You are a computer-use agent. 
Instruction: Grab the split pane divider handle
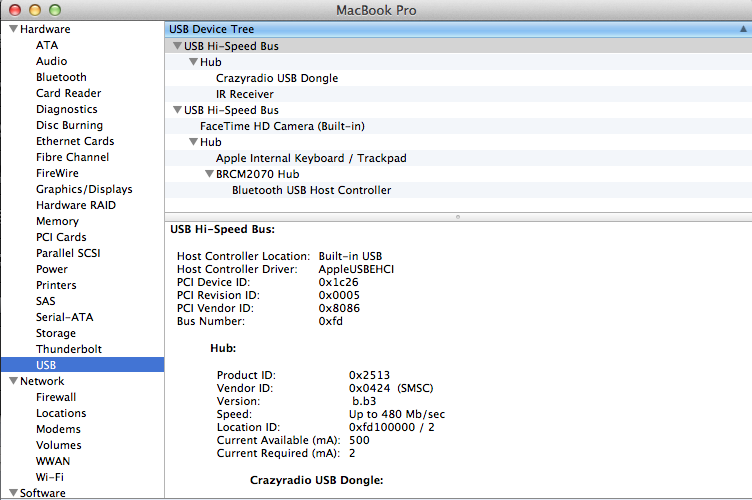458,216
